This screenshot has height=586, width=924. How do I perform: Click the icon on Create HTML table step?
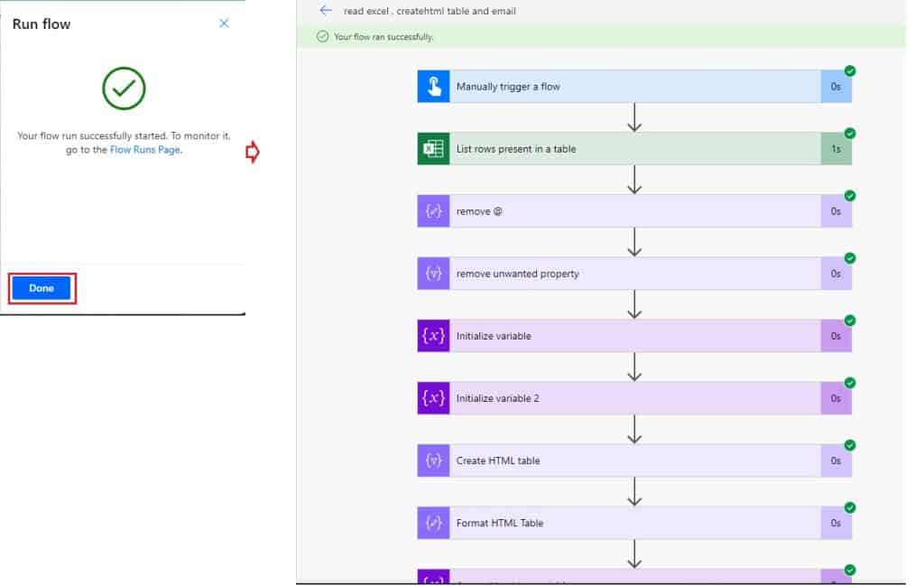point(434,460)
